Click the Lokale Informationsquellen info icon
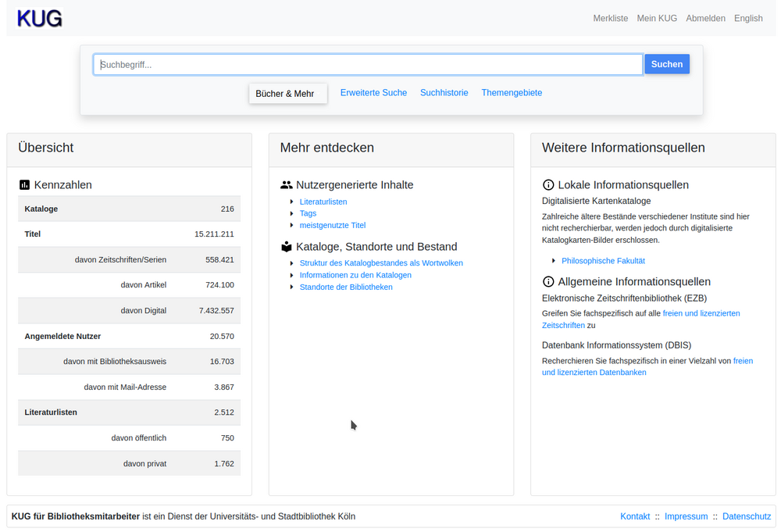Viewport: 781px width, 532px height. pos(548,185)
